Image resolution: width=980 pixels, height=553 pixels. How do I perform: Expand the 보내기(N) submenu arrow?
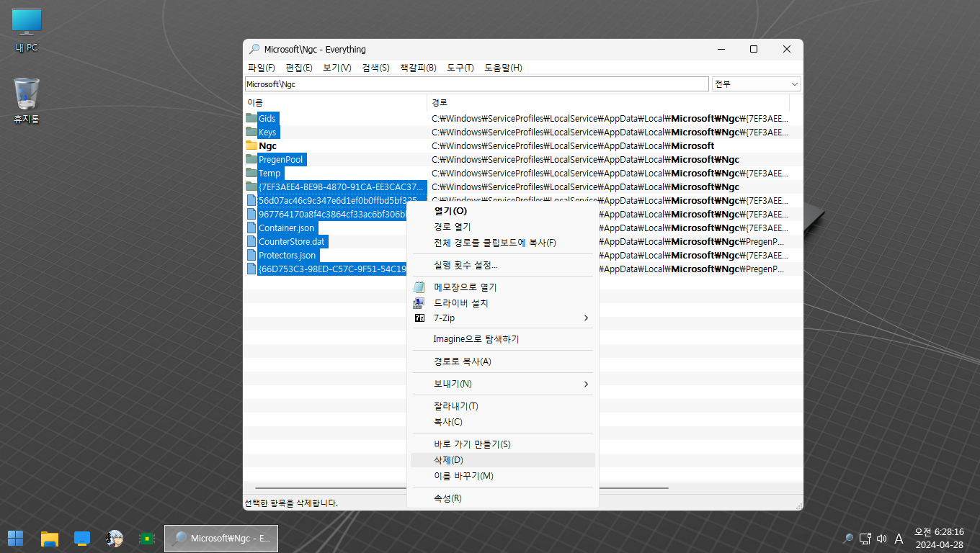[x=586, y=384]
